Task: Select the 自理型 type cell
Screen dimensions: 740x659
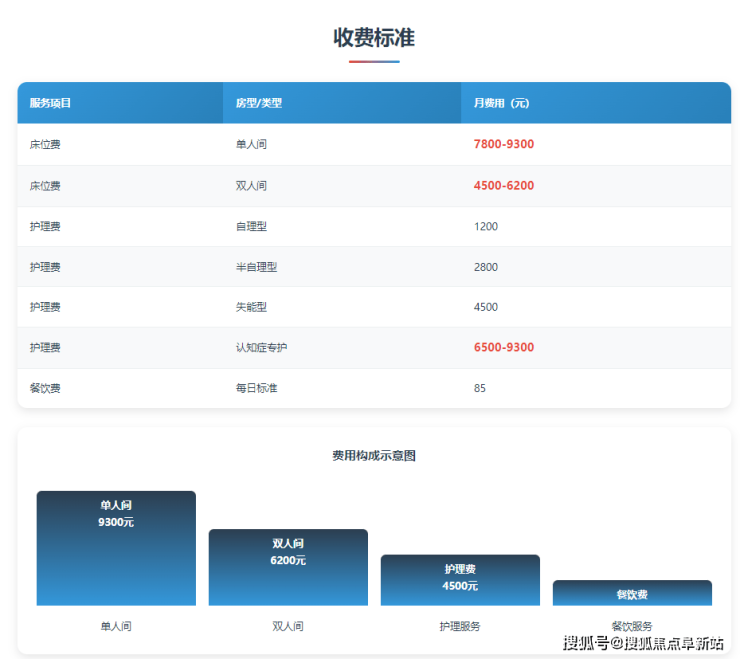Action: tap(251, 227)
